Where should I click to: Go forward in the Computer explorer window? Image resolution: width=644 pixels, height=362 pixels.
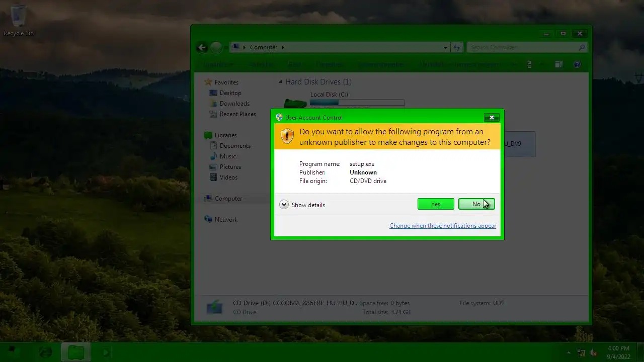point(216,47)
